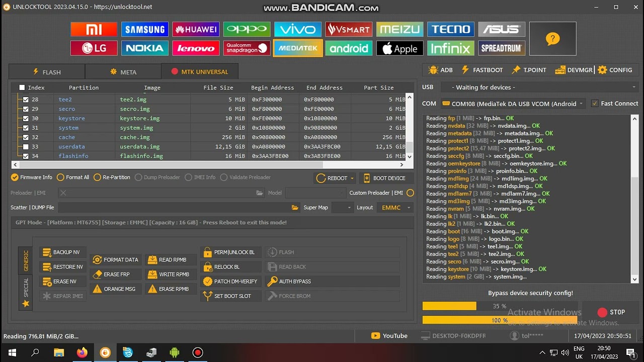
Task: Select the Tecno brand icon
Action: point(451,29)
